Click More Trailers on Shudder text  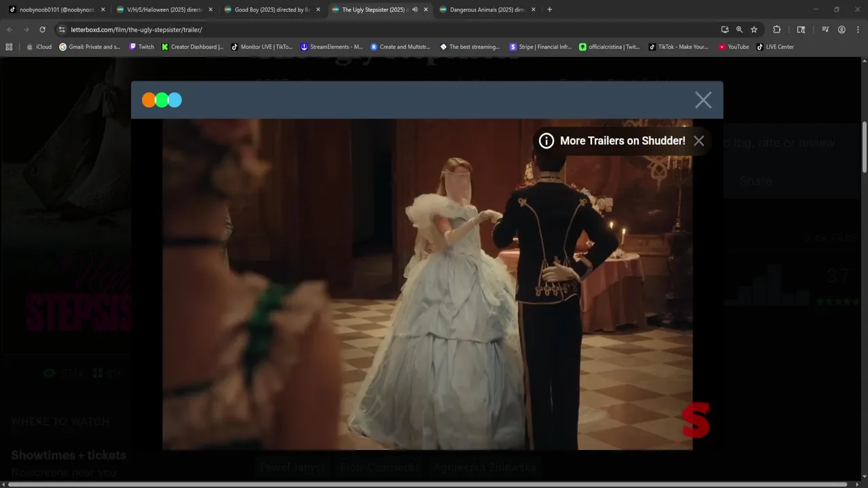tap(623, 141)
